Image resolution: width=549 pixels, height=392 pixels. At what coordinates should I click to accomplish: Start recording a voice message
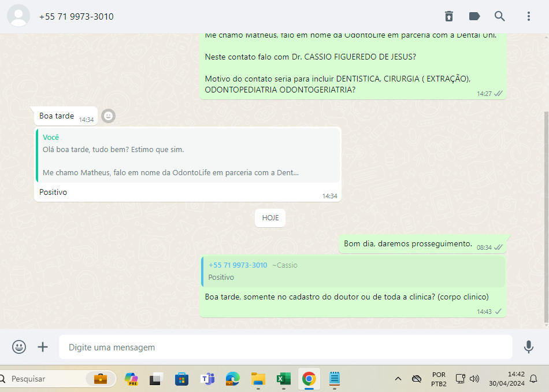(x=529, y=347)
